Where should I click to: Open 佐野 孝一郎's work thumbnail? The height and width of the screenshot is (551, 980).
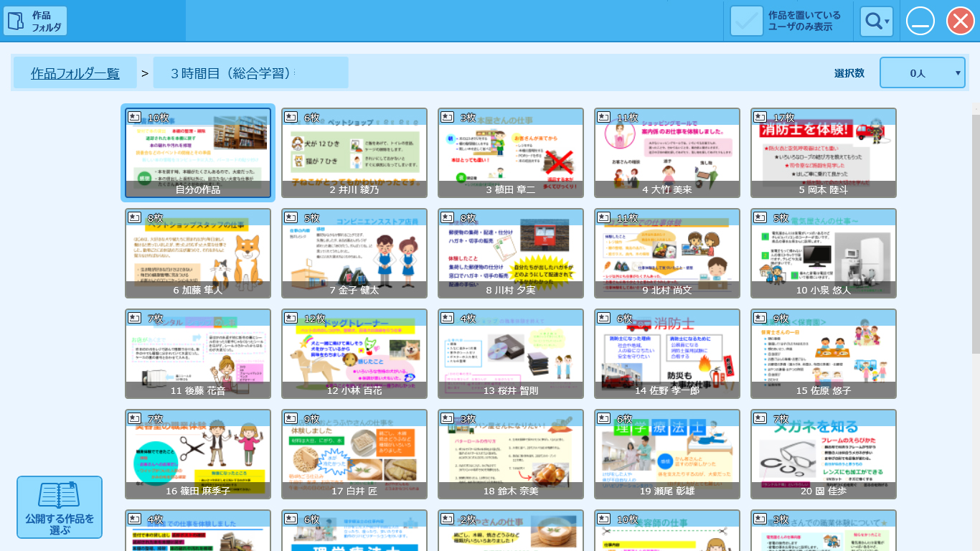[667, 354]
